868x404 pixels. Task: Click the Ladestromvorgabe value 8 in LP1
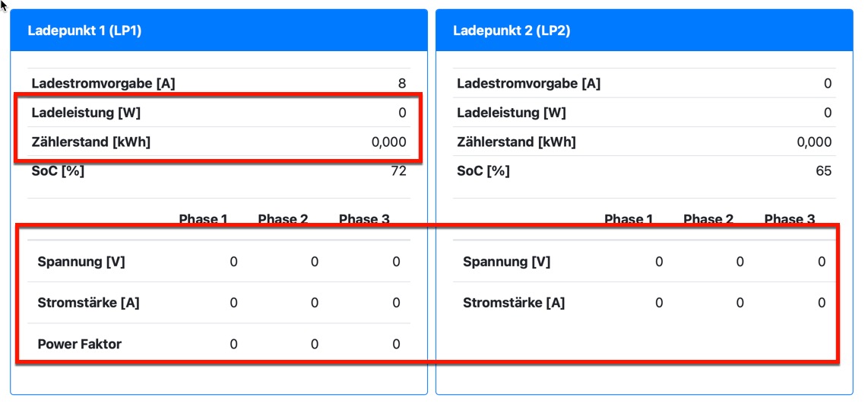[x=402, y=84]
